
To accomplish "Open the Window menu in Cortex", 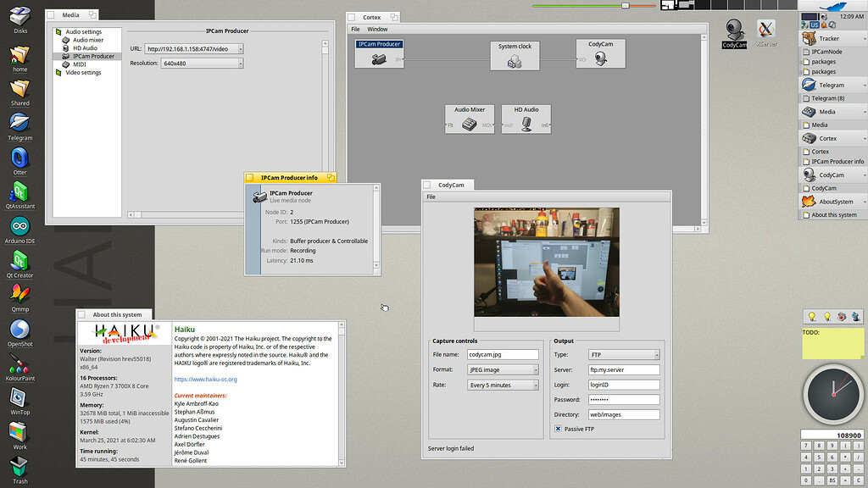I will pos(377,30).
